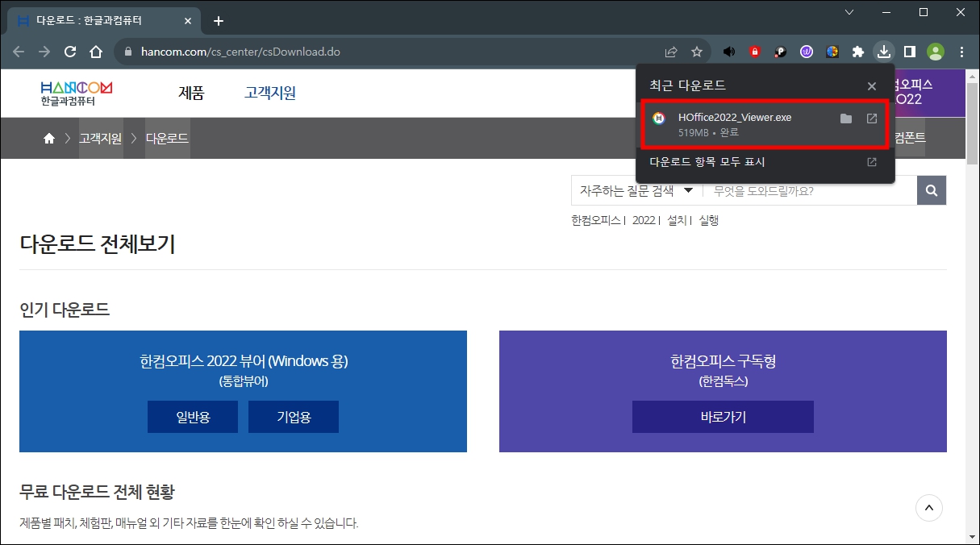980x545 pixels.
Task: Close the recent downloads popup
Action: (x=872, y=85)
